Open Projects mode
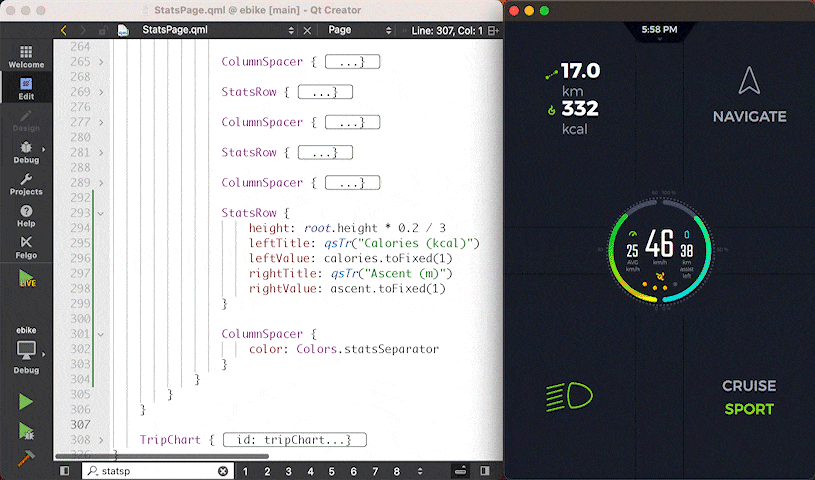This screenshot has width=815, height=480. (26, 184)
